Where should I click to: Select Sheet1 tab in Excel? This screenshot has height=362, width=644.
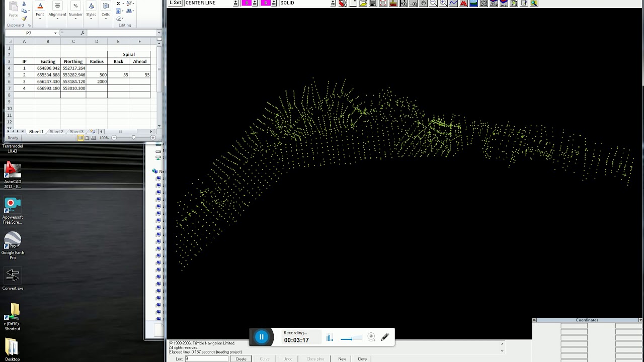click(36, 132)
